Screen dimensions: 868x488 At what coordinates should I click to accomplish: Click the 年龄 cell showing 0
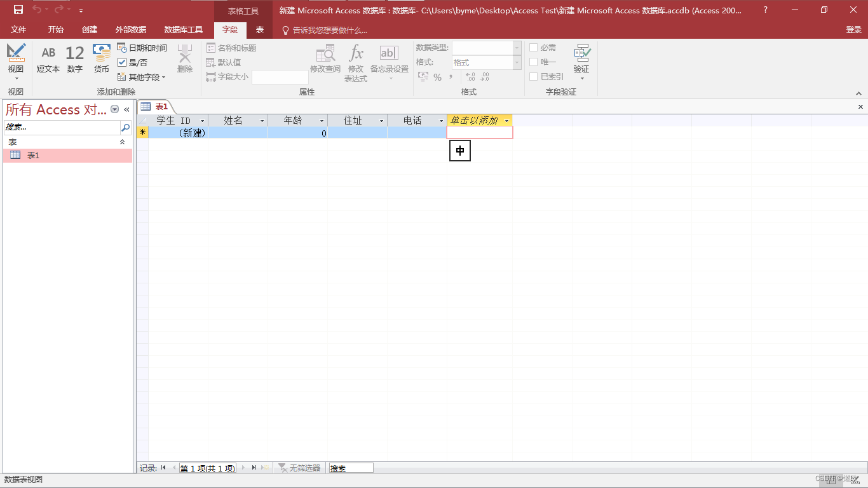pos(297,132)
